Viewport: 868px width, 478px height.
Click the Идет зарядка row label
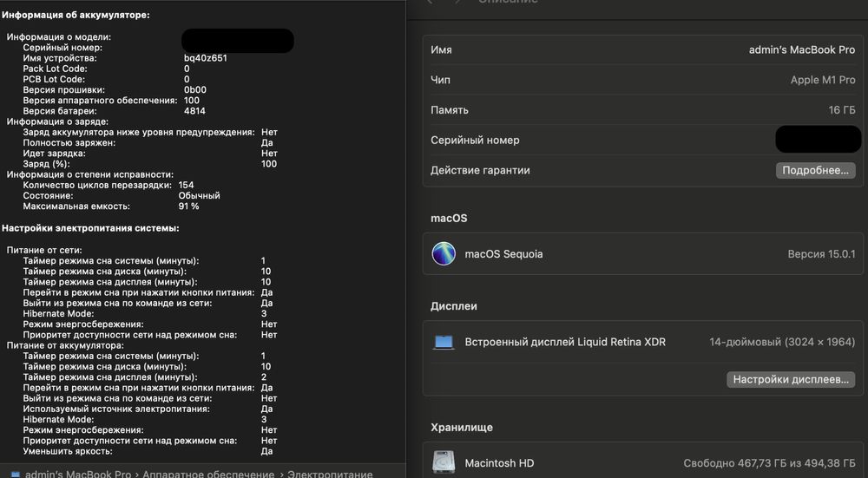click(x=54, y=154)
